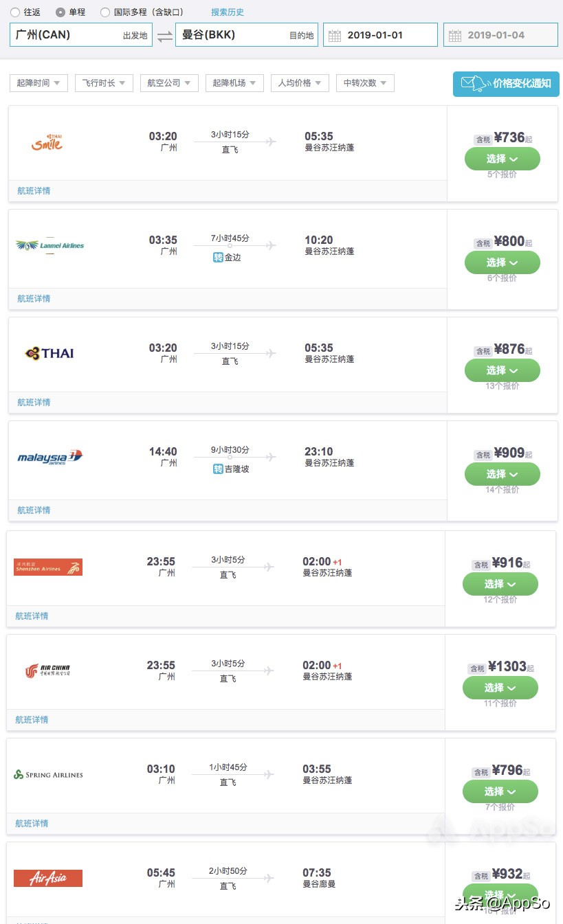Open the 搜索历史 search history link

[228, 12]
